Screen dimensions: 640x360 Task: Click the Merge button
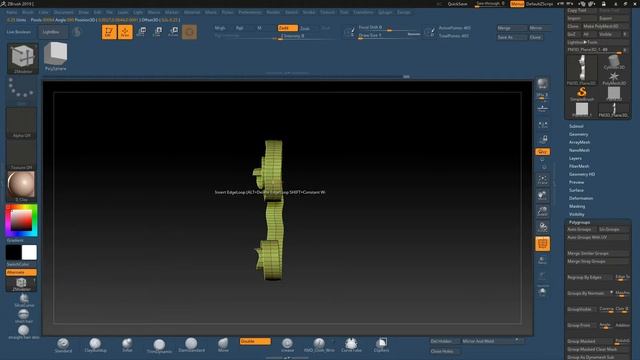(511, 28)
